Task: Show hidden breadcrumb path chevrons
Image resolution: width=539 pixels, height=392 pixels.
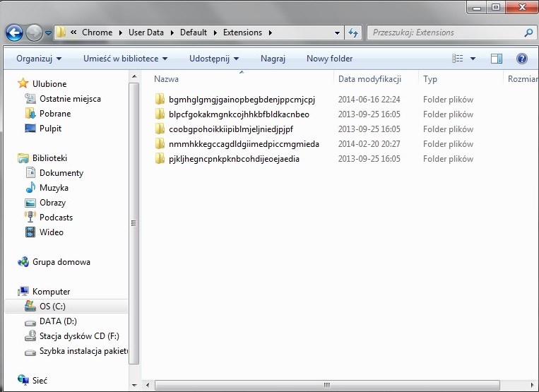Action: pyautogui.click(x=73, y=32)
